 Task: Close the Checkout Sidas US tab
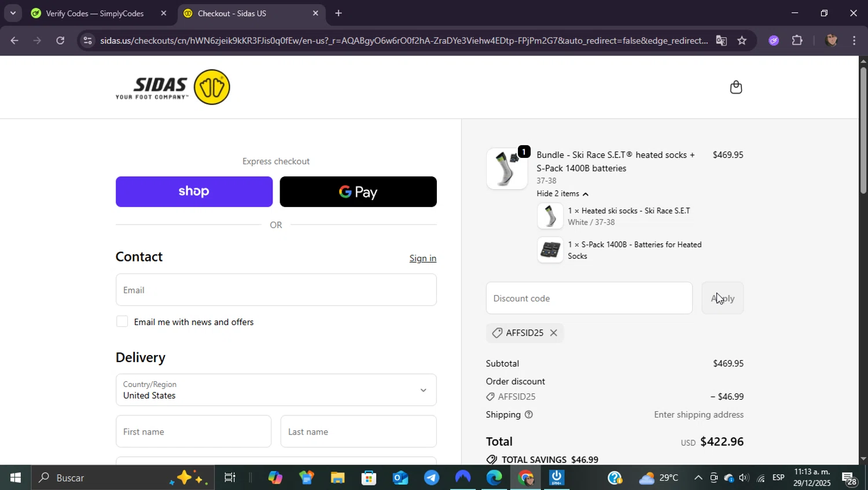pyautogui.click(x=315, y=13)
